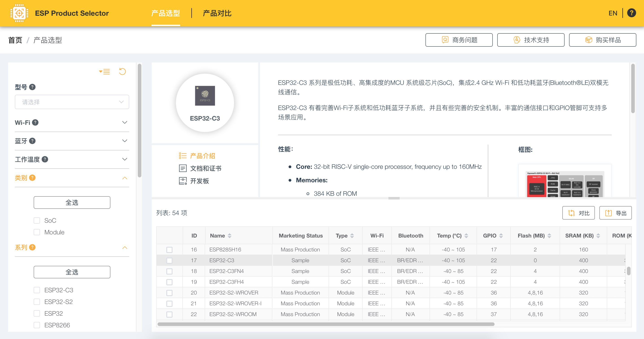Click the 购买样品 button
Screen dimensions: 644x339
click(x=602, y=40)
